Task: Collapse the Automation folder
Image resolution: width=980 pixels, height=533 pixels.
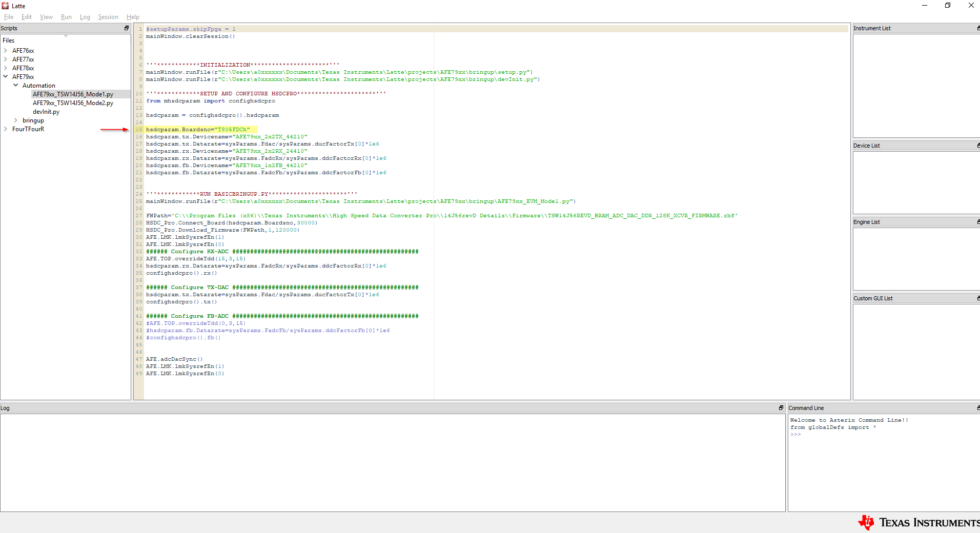Action: (15, 86)
